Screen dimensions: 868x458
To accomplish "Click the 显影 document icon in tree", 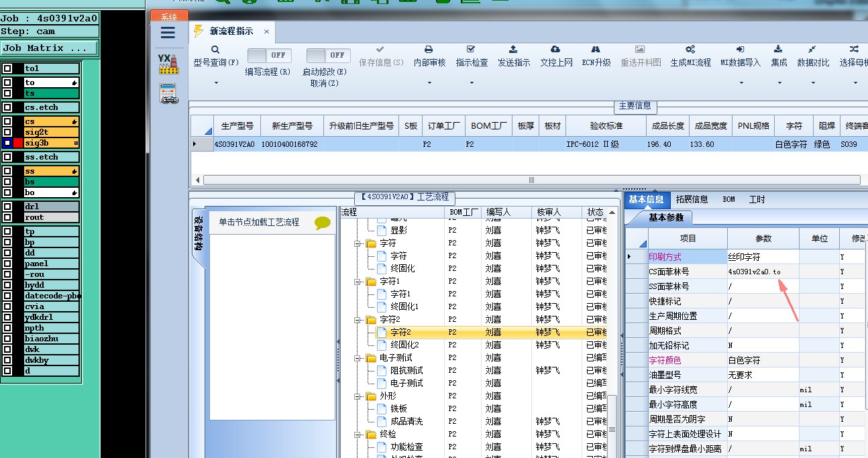I will [382, 230].
